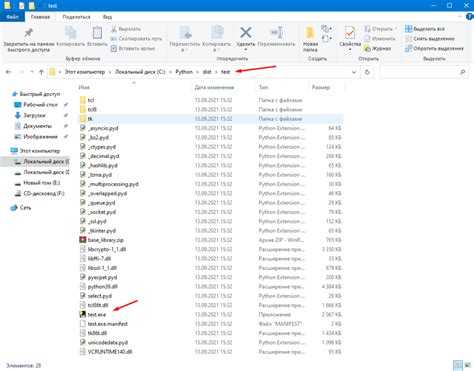Viewport: 474px width, 371px height.
Task: Switch to the Главная ribbon tab
Action: point(40,17)
